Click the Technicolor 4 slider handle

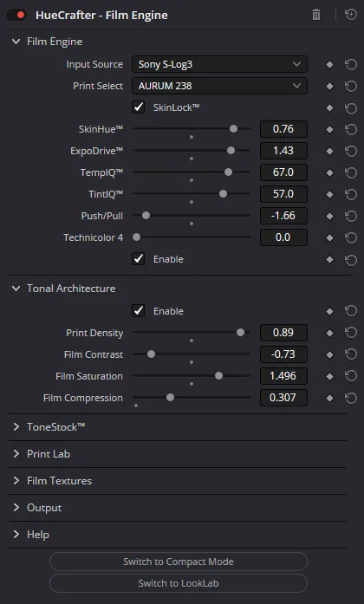pos(136,237)
